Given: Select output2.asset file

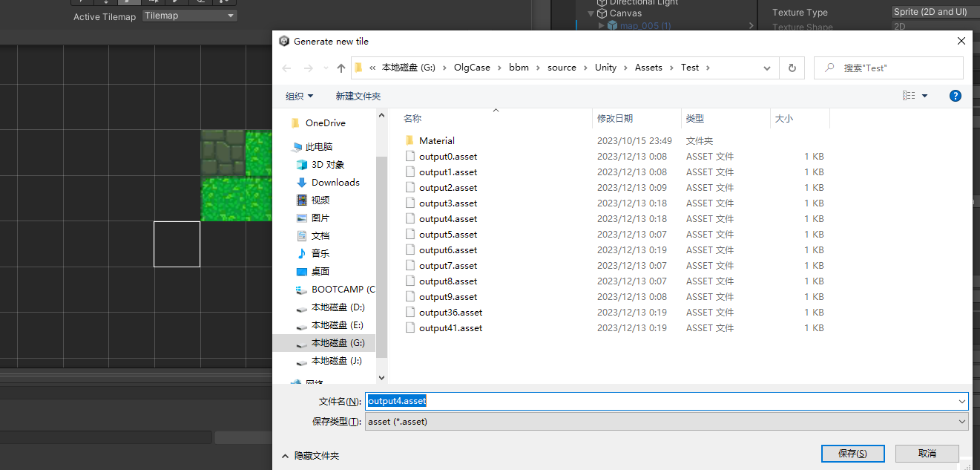Looking at the screenshot, I should pos(447,187).
